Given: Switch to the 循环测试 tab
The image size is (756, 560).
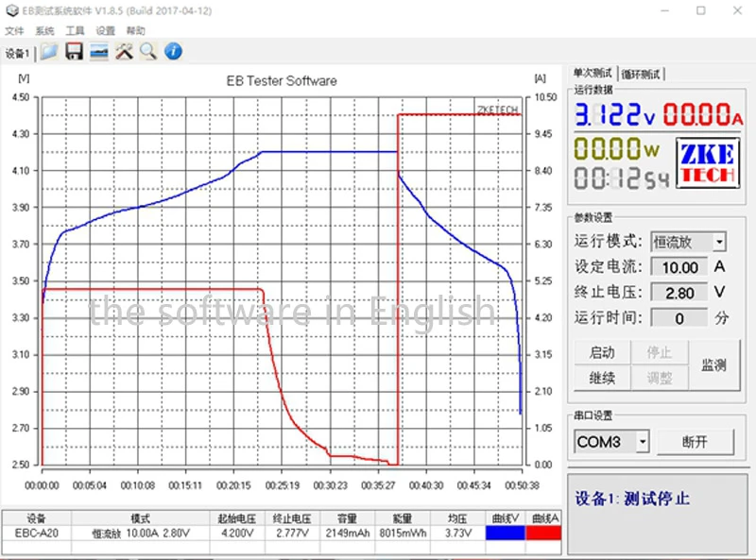Looking at the screenshot, I should [x=641, y=75].
